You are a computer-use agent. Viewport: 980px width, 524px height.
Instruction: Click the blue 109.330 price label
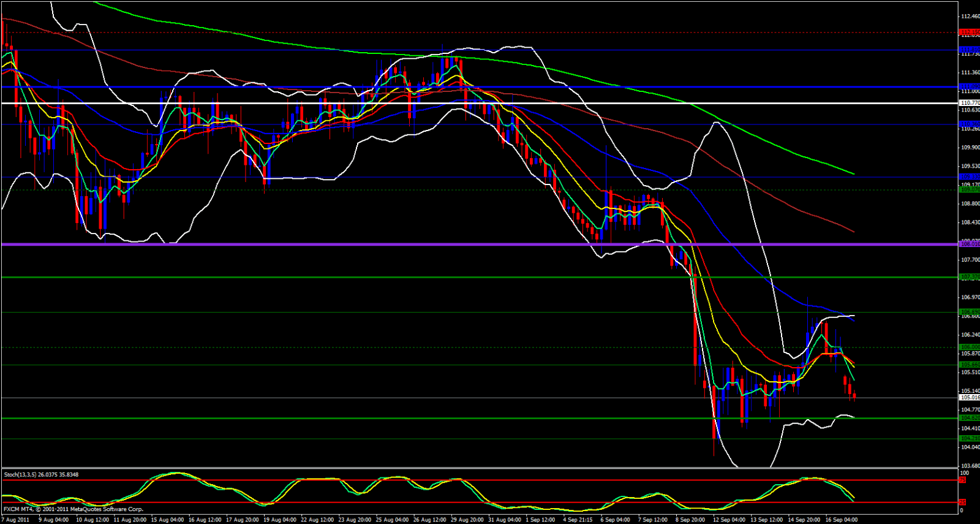tap(970, 177)
